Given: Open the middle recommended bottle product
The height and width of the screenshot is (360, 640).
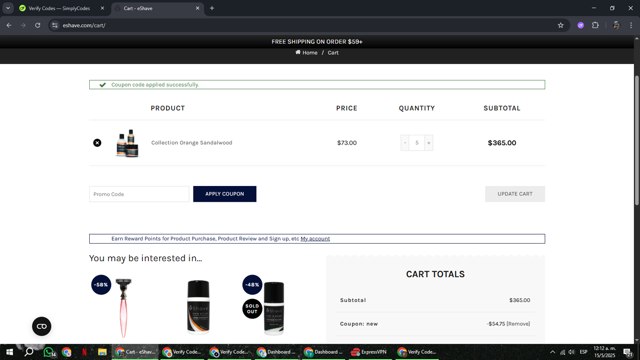Looking at the screenshot, I should tap(198, 307).
